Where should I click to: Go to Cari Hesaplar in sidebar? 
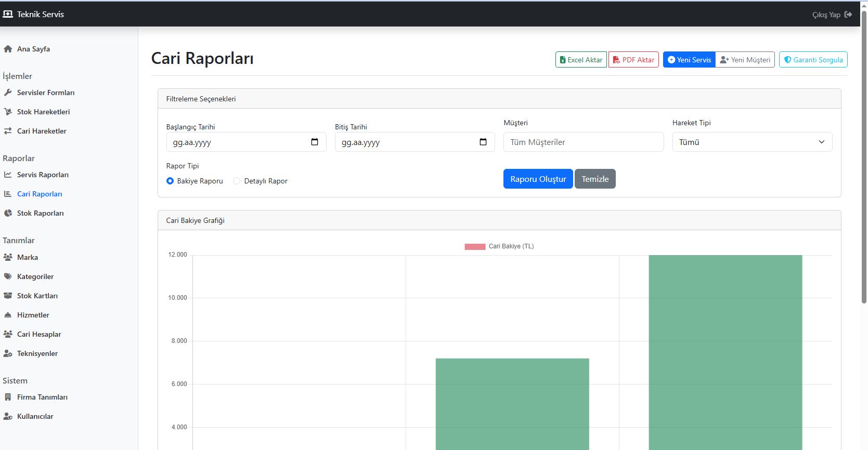[x=39, y=334]
